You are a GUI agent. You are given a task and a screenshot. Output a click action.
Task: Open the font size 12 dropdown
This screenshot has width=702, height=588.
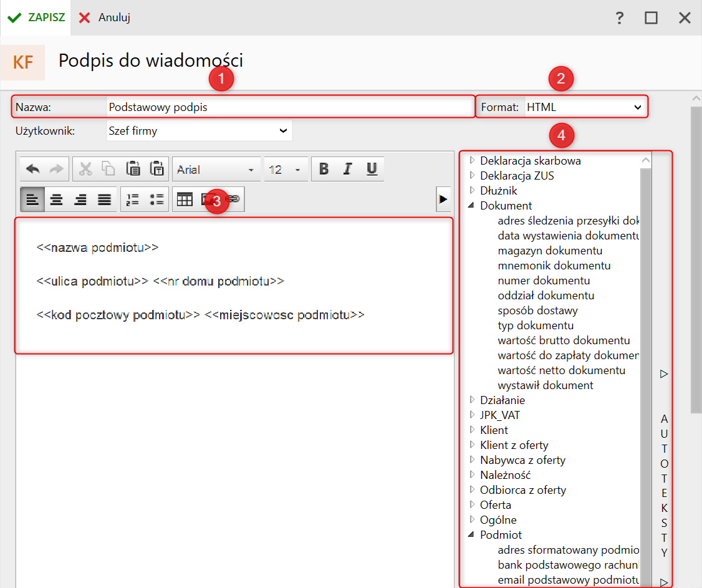[285, 170]
